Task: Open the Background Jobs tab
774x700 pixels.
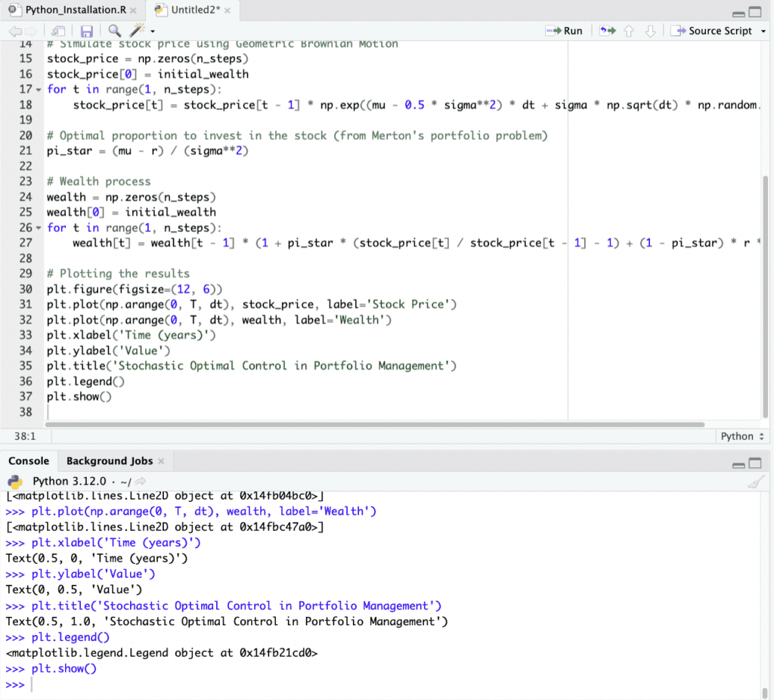Action: 110,461
